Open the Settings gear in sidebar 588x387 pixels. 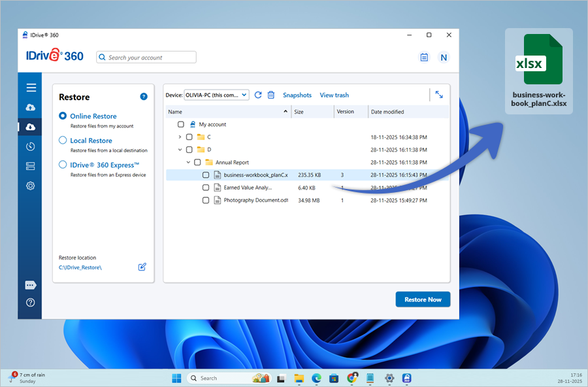[31, 186]
